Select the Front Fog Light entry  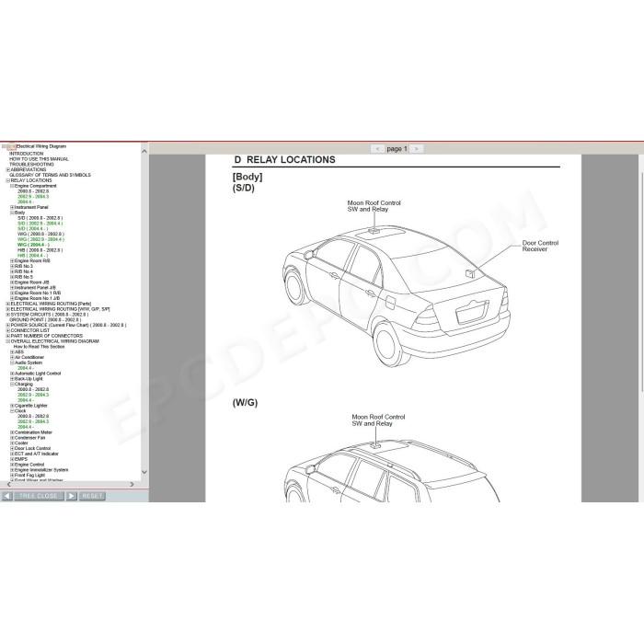pyautogui.click(x=30, y=476)
